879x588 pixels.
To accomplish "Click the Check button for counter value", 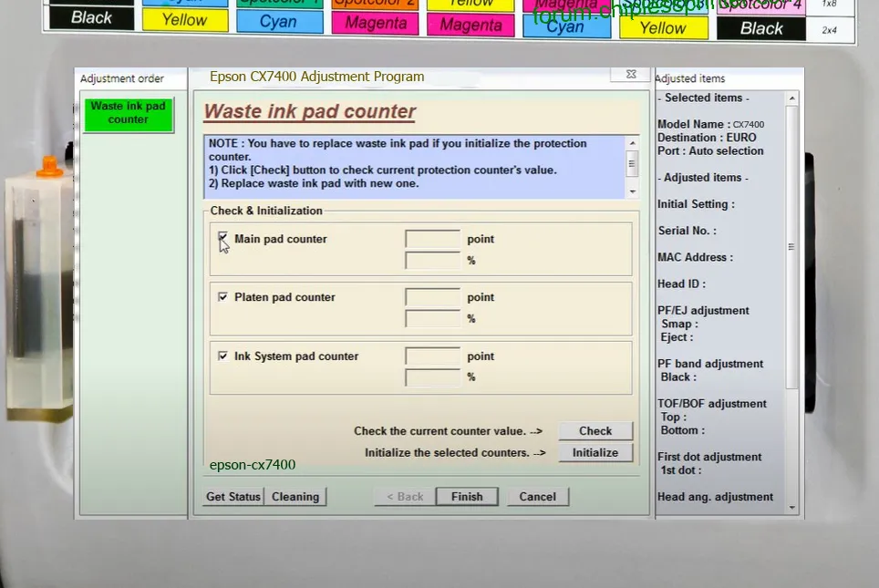I will coord(595,431).
